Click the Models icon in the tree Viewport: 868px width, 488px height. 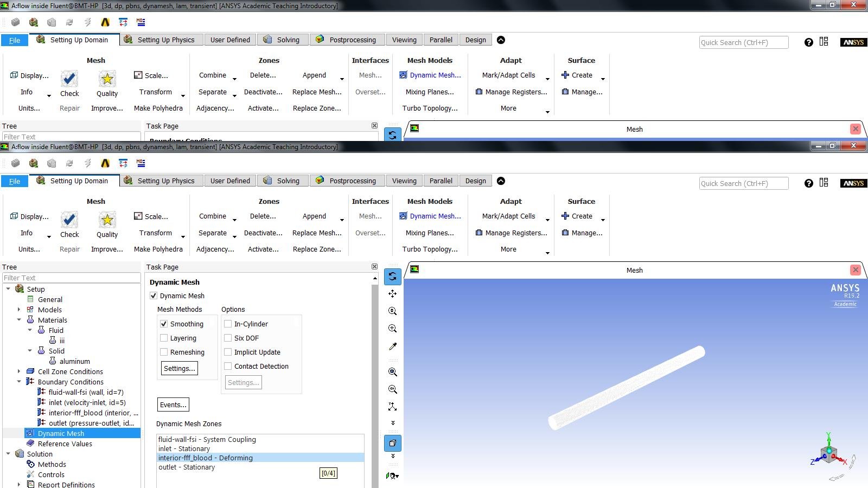point(30,309)
